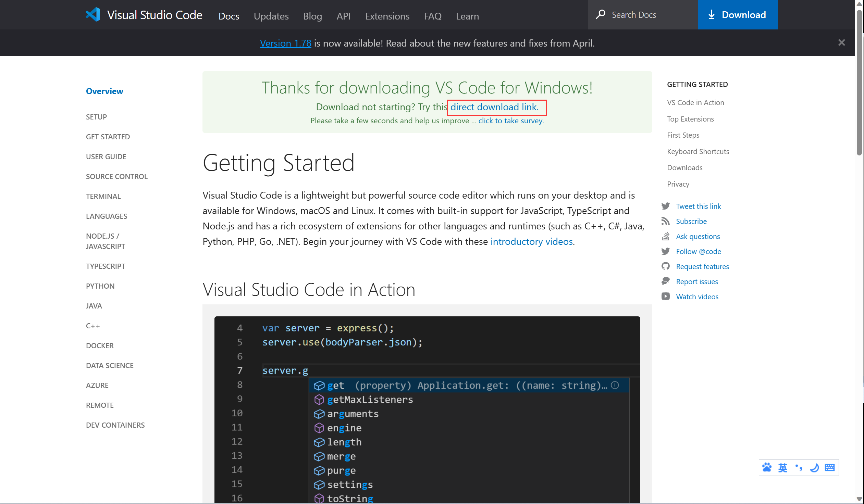
Task: Dismiss the Version 1.78 banner
Action: tap(841, 42)
